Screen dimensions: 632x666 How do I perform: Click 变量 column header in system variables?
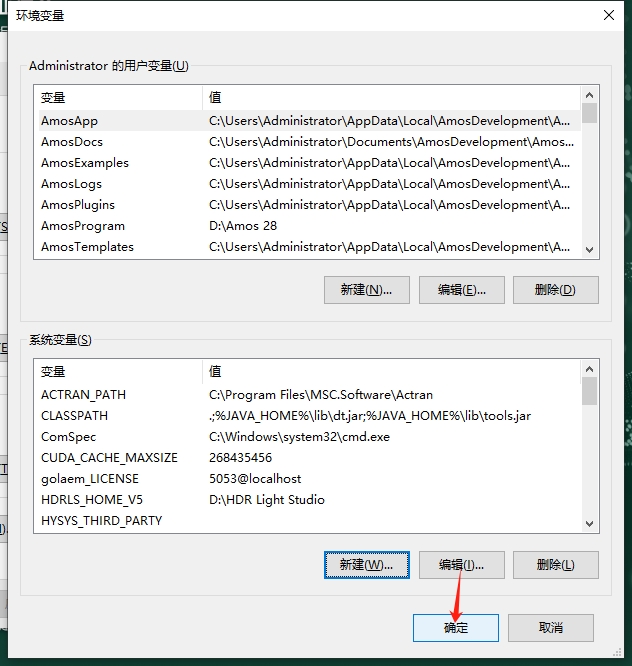[x=120, y=372]
